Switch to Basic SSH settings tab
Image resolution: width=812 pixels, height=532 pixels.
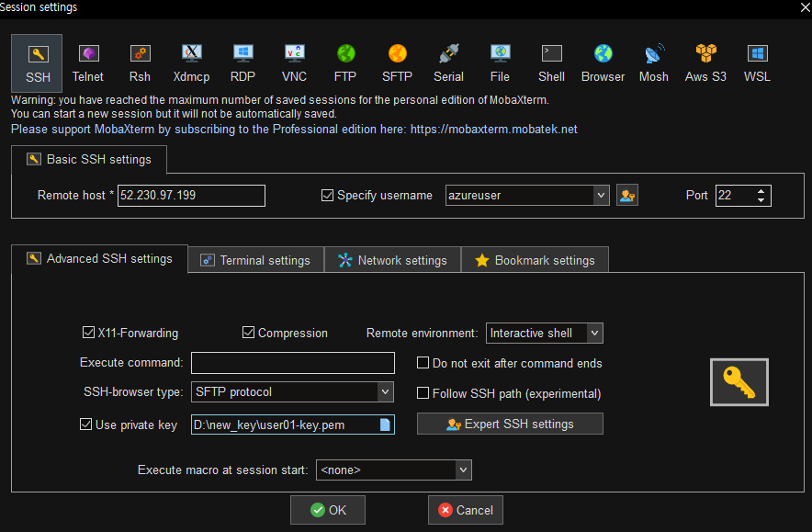[x=89, y=160]
